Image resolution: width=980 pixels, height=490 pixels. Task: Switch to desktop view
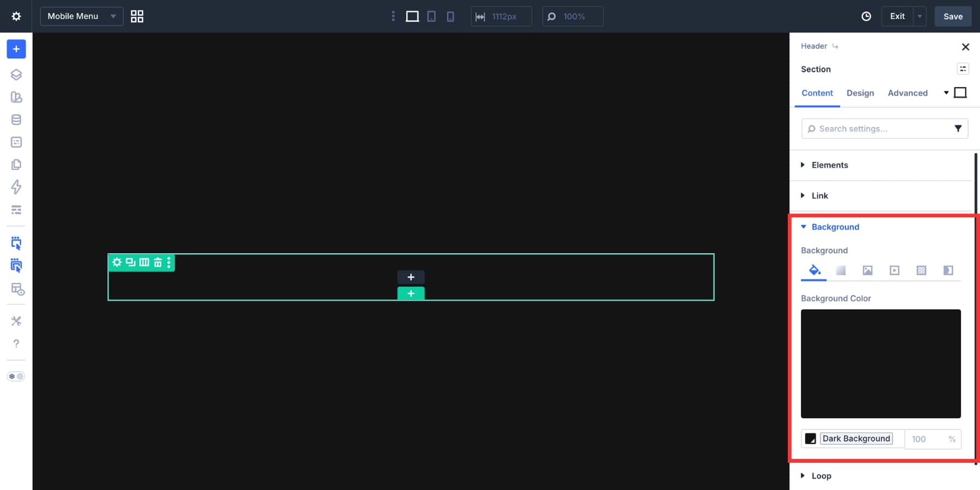tap(412, 16)
